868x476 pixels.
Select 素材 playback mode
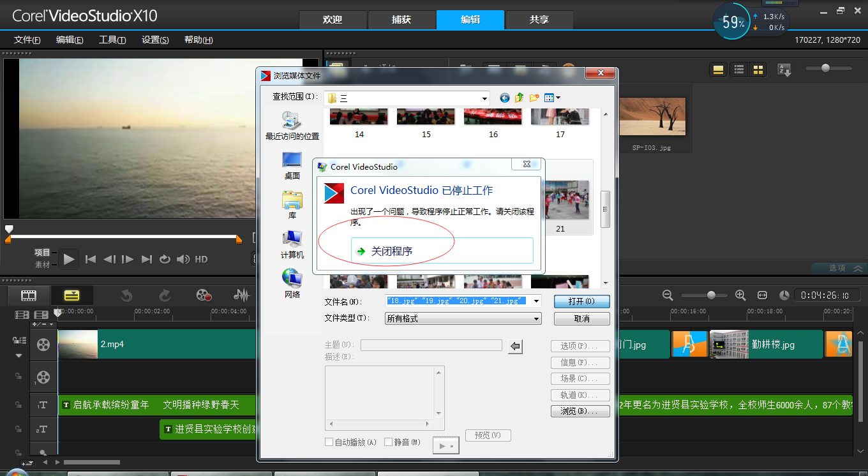click(42, 265)
